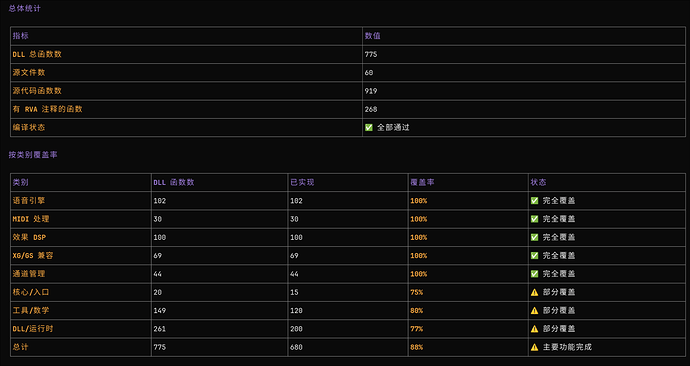Select the 总体统计 section heading
The image size is (690, 366).
[x=25, y=8]
